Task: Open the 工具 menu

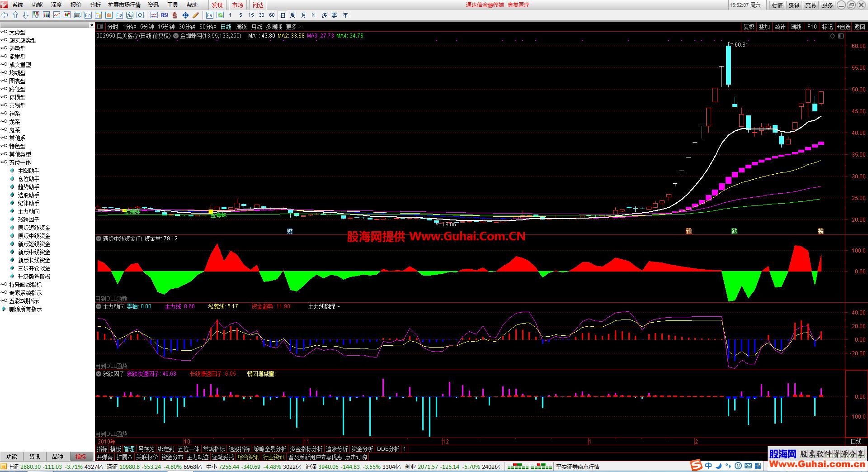Action: coord(173,5)
